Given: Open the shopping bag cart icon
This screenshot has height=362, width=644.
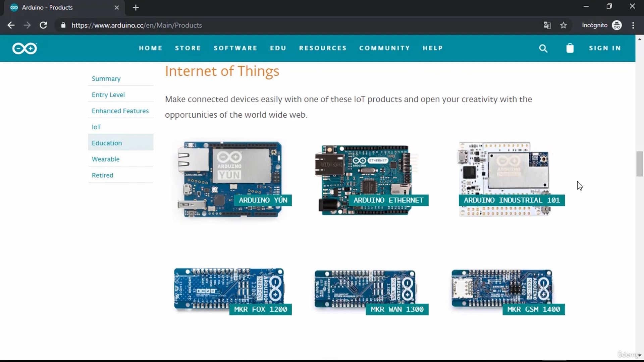Looking at the screenshot, I should 570,48.
